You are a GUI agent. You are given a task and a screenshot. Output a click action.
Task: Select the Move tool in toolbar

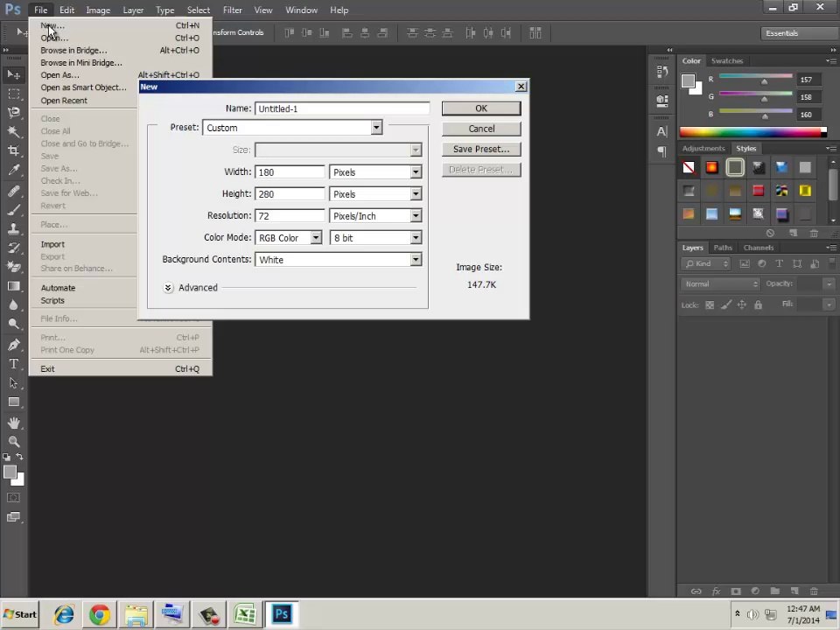coord(14,75)
